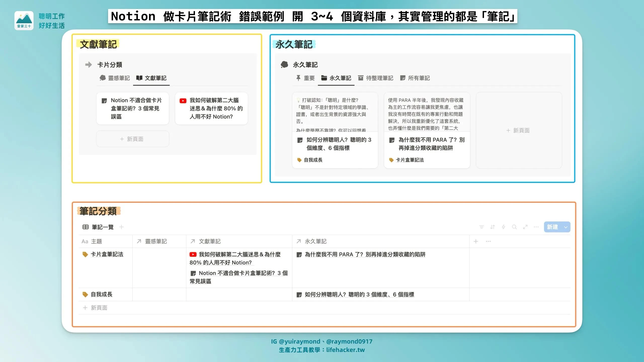Open the 所有筆記 tab
The height and width of the screenshot is (362, 644).
click(415, 78)
